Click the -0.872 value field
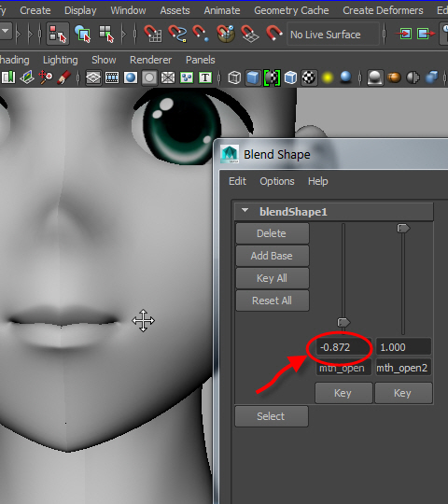The width and height of the screenshot is (448, 504). tap(343, 347)
